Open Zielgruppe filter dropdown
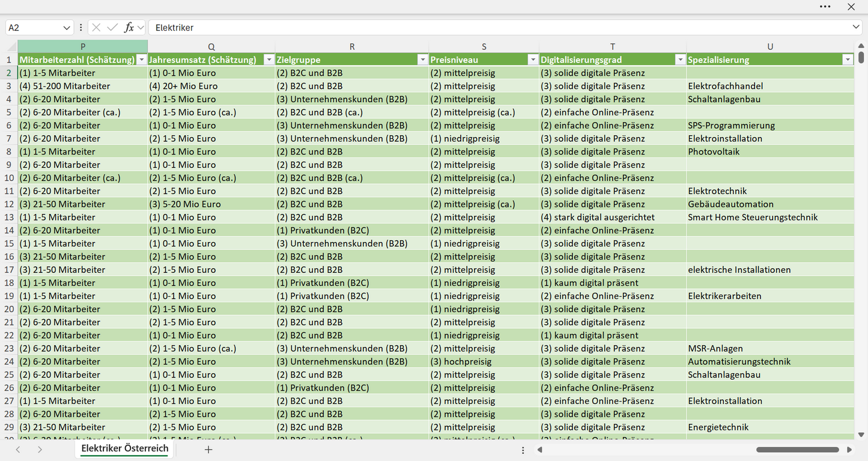This screenshot has height=461, width=868. click(x=422, y=60)
